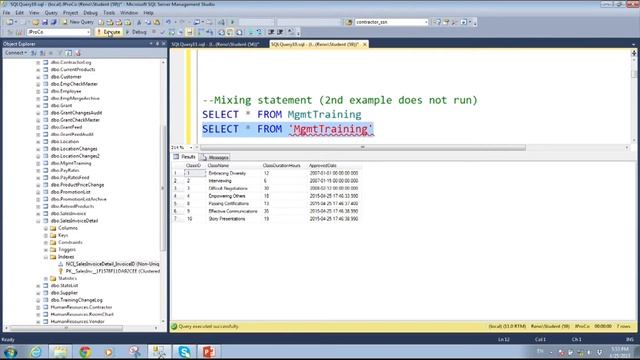Select the dbo.Customer table
The width and height of the screenshot is (640, 360).
(66, 77)
